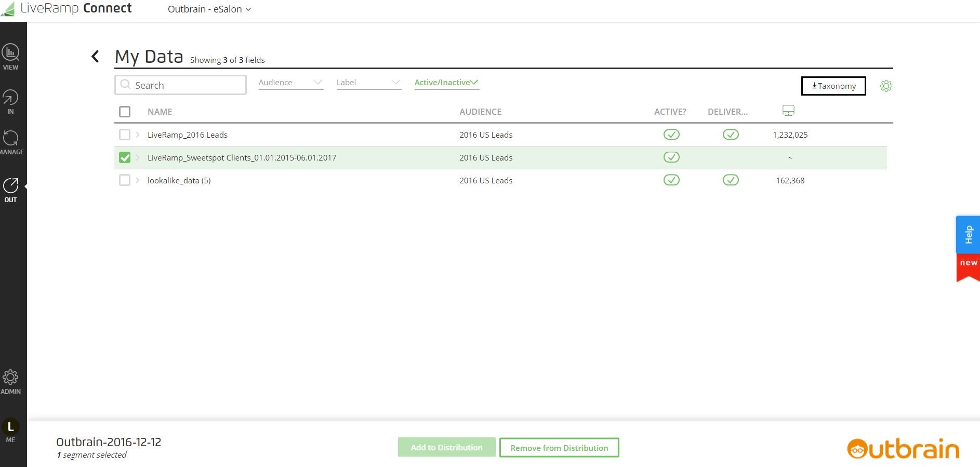This screenshot has height=467, width=980.
Task: Tick the lookalike_data (5) checkbox
Action: 125,180
